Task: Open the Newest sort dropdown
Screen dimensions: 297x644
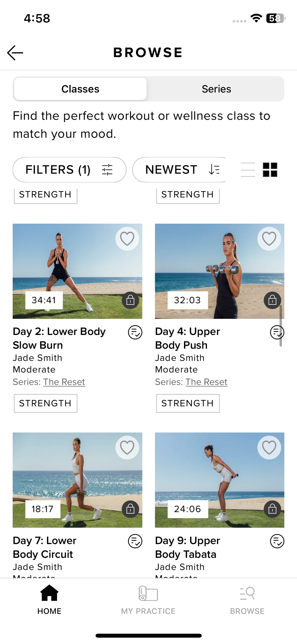Action: (x=180, y=170)
